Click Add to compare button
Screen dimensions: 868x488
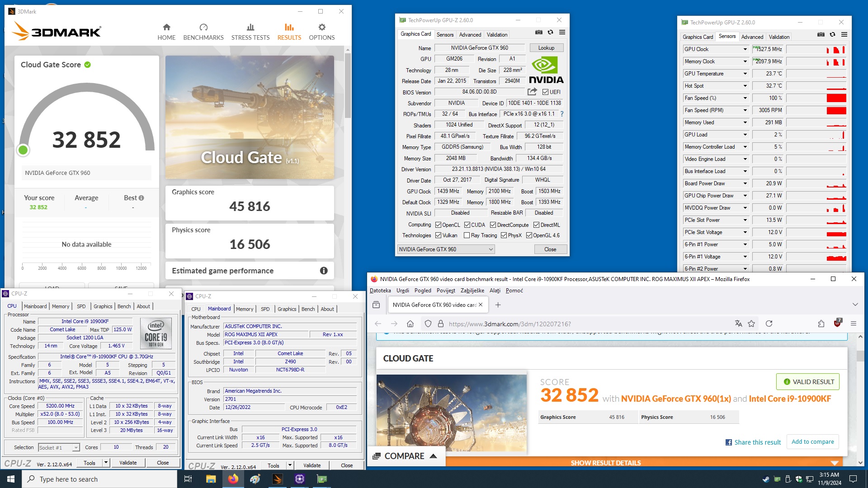point(812,442)
